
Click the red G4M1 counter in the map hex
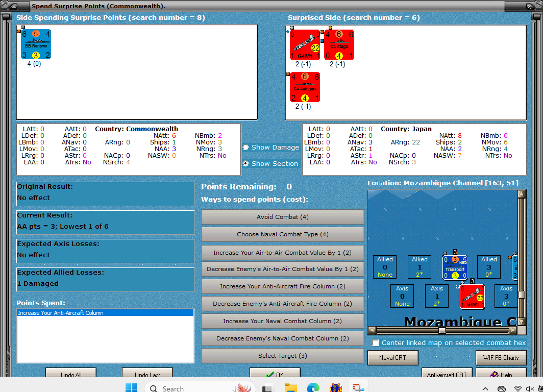[x=472, y=296]
